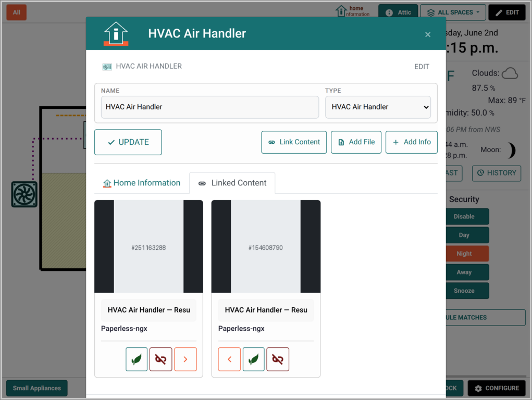Set security mode to Away
This screenshot has width=532, height=400.
[x=467, y=272]
